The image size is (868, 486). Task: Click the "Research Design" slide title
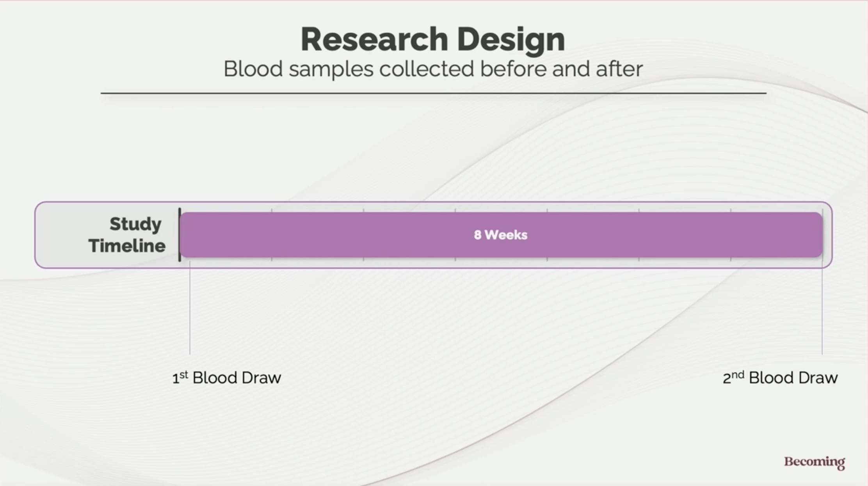(433, 39)
